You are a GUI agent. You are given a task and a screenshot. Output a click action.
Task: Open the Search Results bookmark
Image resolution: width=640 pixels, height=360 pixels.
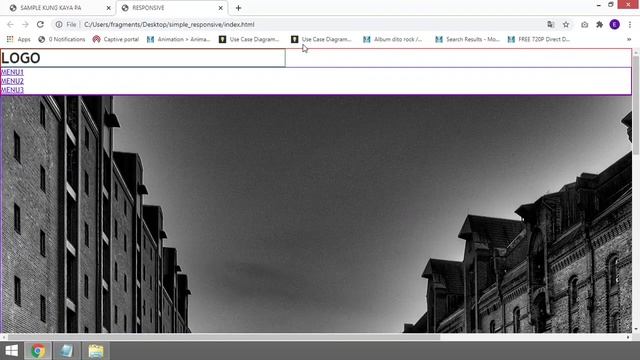(x=467, y=39)
